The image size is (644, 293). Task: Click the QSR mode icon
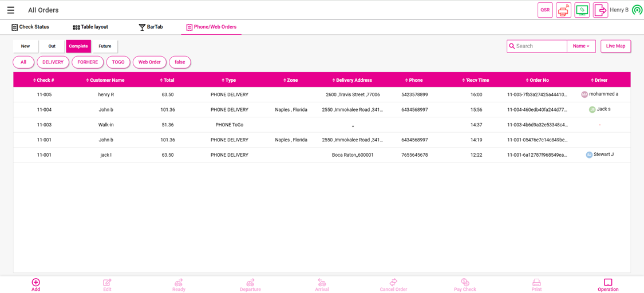pyautogui.click(x=545, y=10)
